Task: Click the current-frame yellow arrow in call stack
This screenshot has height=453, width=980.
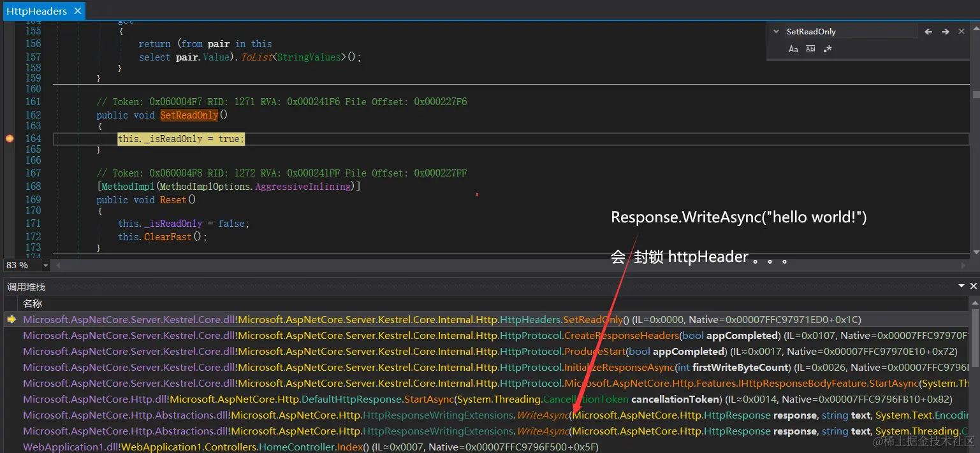Action: (11, 319)
